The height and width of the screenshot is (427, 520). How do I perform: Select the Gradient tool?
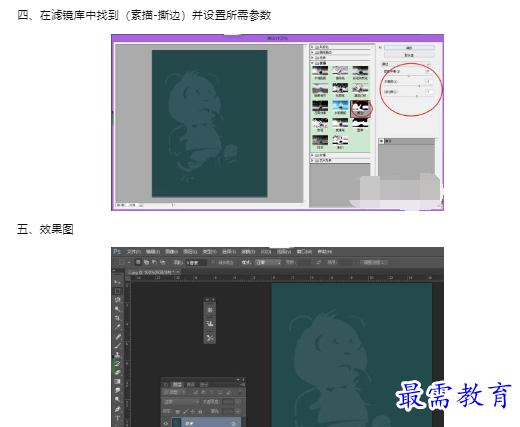coord(117,382)
